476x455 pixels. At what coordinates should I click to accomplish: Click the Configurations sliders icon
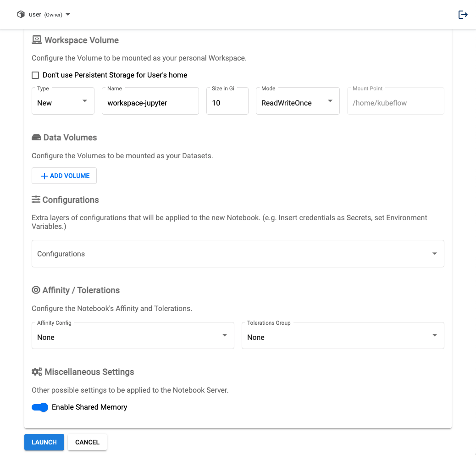pos(36,200)
